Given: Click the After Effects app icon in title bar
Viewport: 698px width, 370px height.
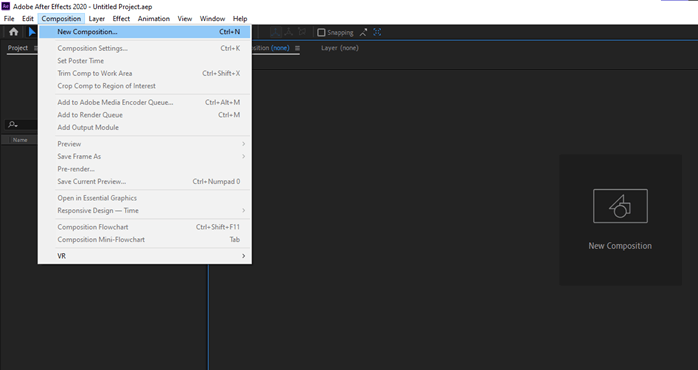Looking at the screenshot, I should 6,6.
